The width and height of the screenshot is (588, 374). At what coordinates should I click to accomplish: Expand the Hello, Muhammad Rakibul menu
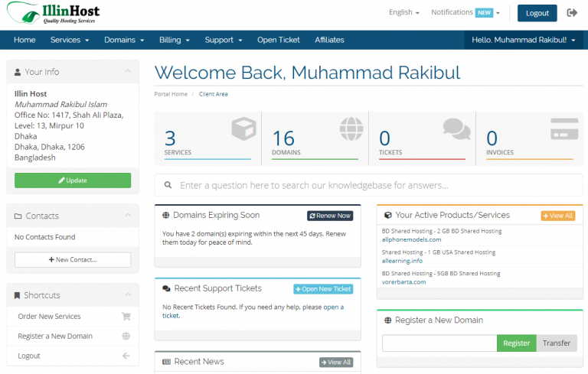click(524, 40)
